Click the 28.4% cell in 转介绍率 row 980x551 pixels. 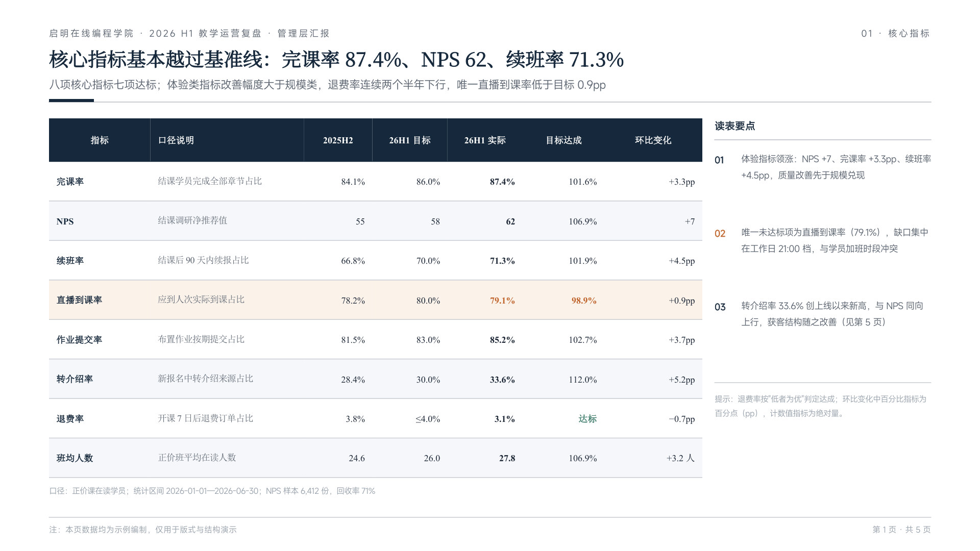point(353,380)
